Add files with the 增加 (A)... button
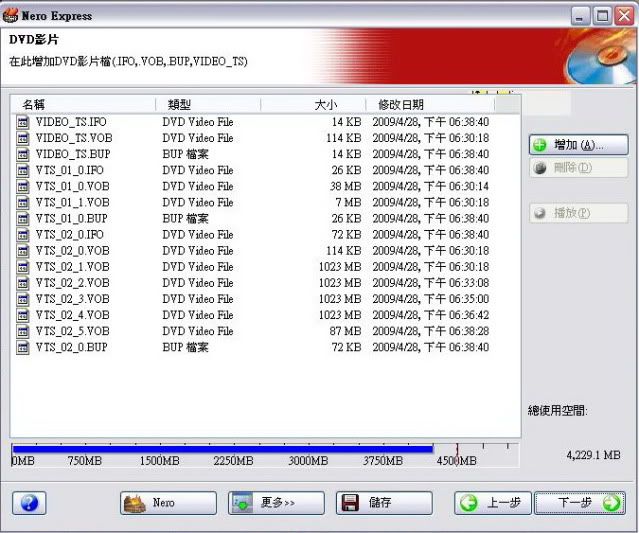The image size is (639, 533). click(x=578, y=145)
